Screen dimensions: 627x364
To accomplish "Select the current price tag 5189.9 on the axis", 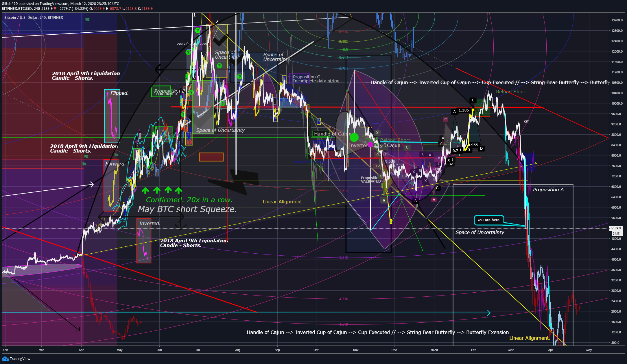I will pos(616,228).
